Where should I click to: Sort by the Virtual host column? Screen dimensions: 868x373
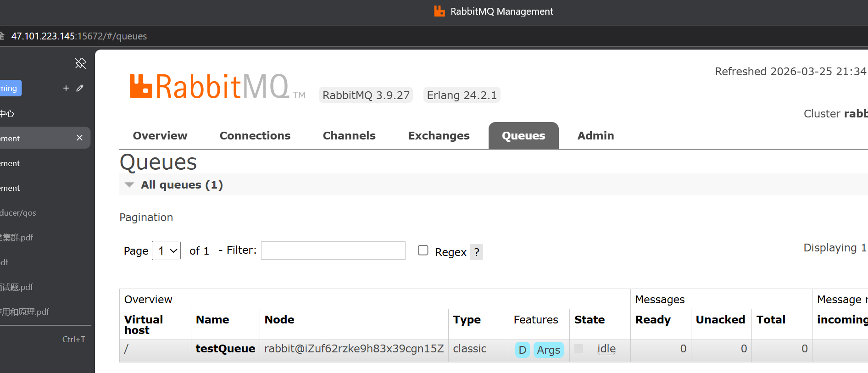[x=144, y=325]
